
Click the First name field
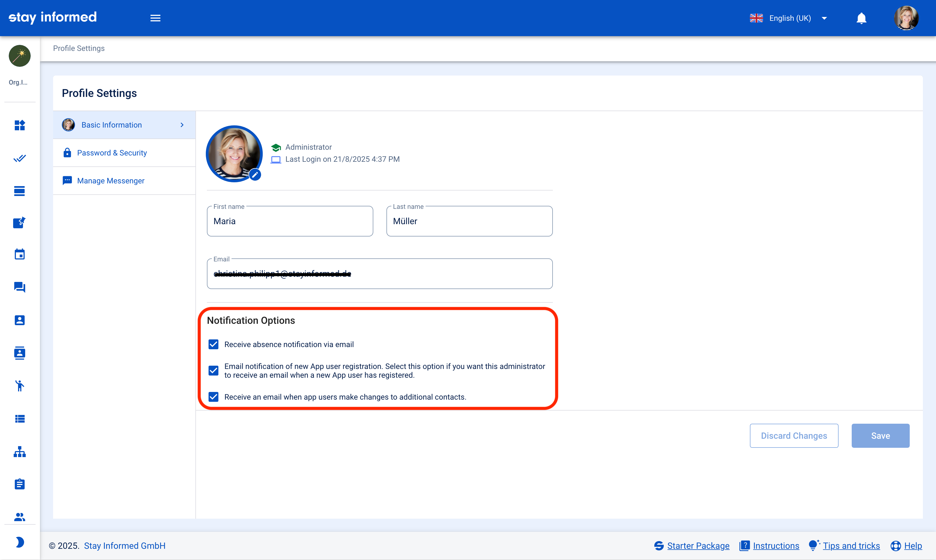(290, 221)
